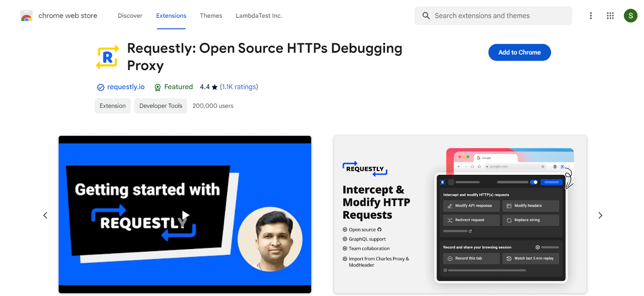Screen dimensions: 644x296
Task: Click the Featured badge icon
Action: coord(158,87)
